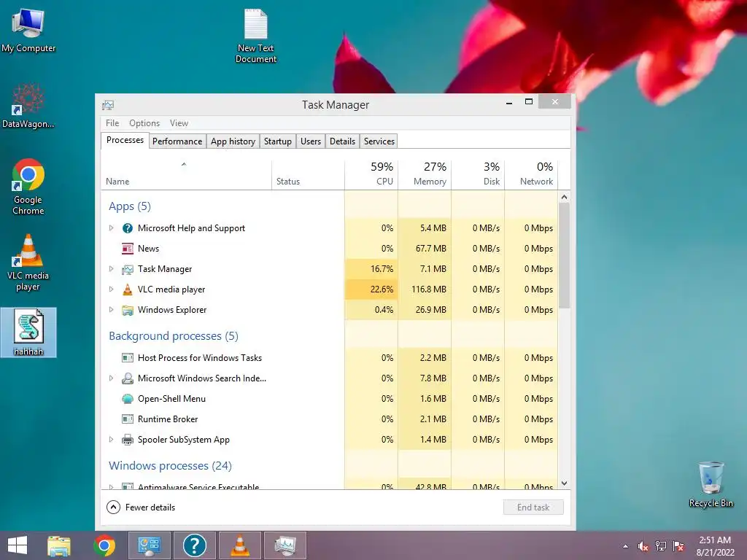Sort by the Network column header
This screenshot has width=747, height=560.
531,175
